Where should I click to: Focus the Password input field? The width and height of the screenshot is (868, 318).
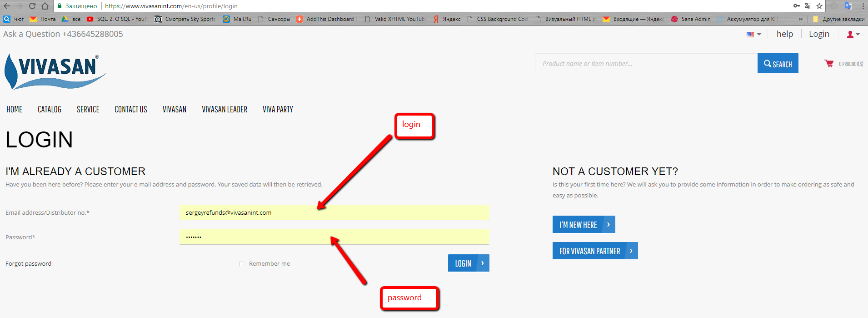[x=334, y=237]
